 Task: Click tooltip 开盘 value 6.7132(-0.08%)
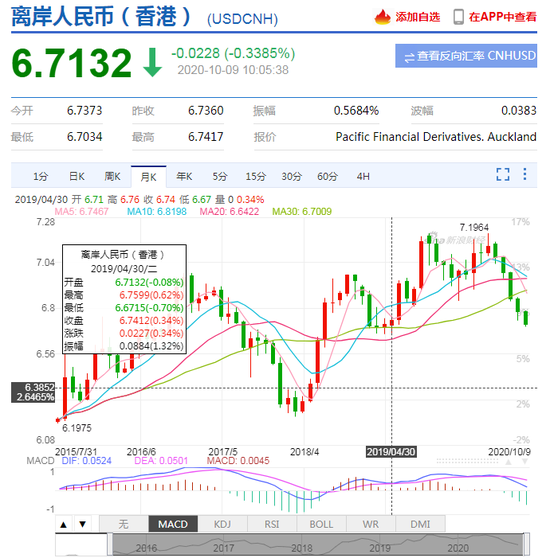[x=149, y=283]
